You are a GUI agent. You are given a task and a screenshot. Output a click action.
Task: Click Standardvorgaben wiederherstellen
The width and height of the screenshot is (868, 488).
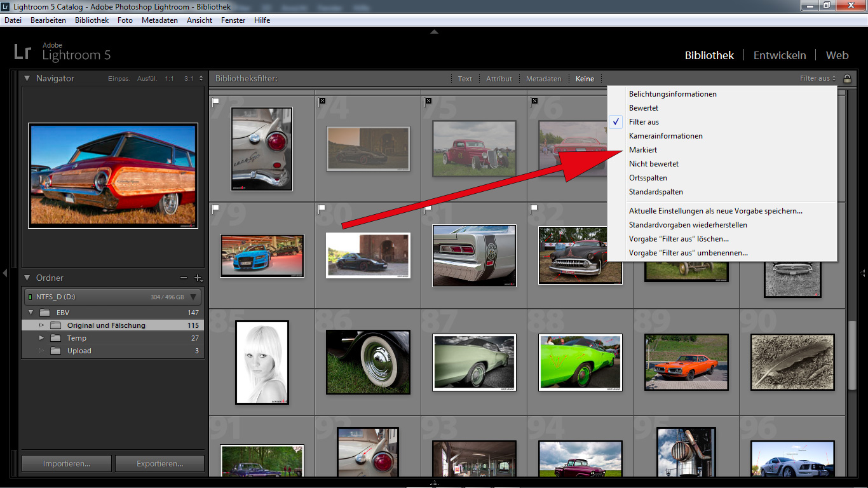click(x=721, y=225)
